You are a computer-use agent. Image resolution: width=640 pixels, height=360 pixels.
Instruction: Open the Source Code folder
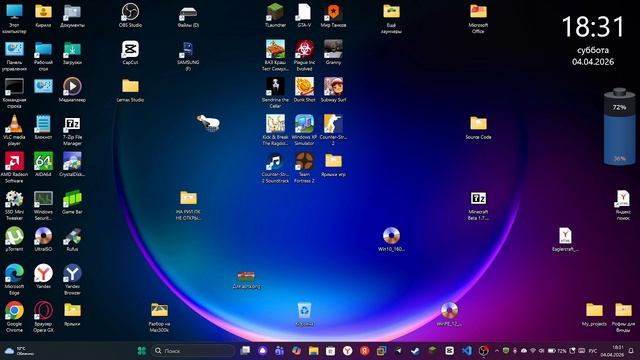click(478, 127)
